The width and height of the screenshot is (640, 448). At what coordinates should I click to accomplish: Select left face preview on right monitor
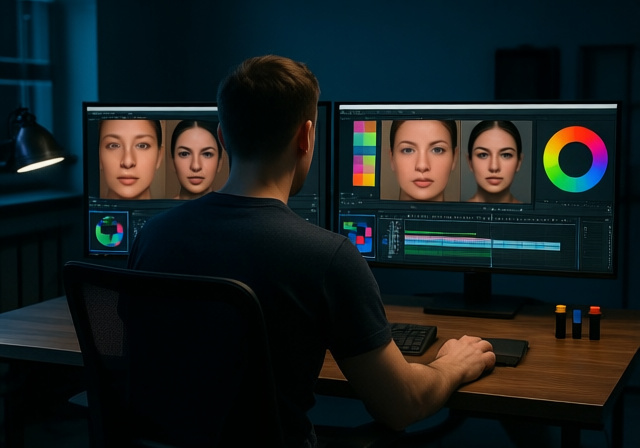pyautogui.click(x=420, y=160)
